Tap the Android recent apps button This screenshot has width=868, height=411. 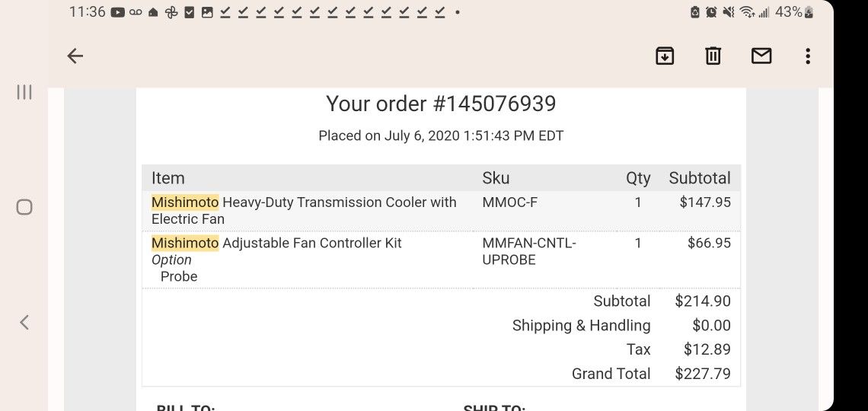tap(24, 92)
